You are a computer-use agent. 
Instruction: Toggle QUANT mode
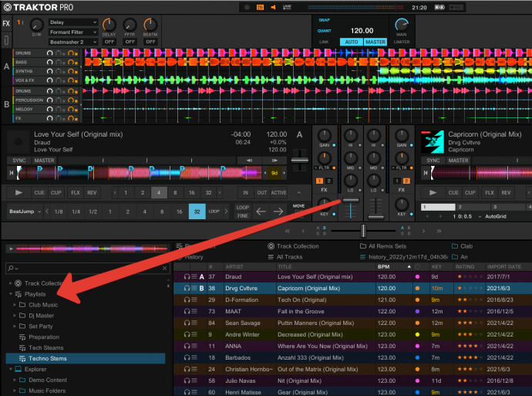click(x=325, y=31)
